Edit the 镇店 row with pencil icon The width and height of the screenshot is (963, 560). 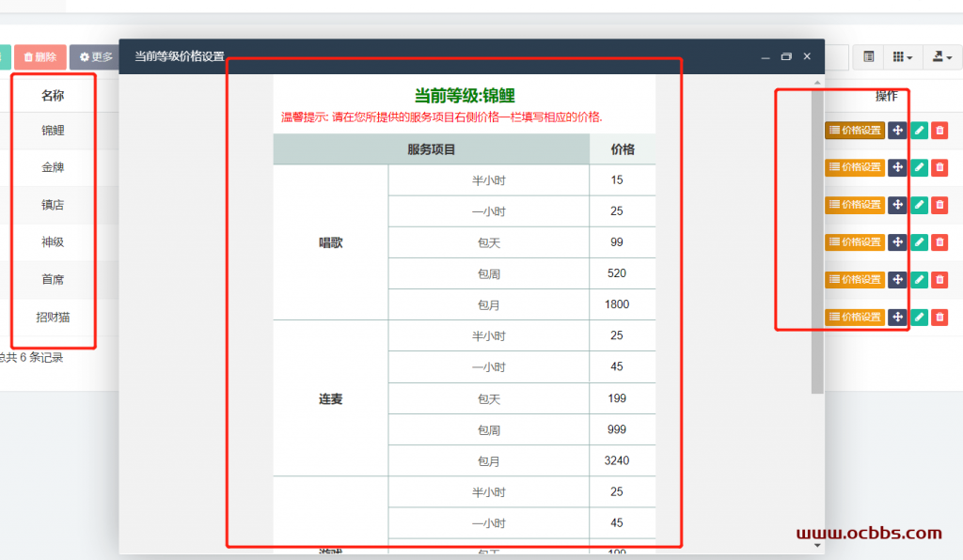point(919,204)
